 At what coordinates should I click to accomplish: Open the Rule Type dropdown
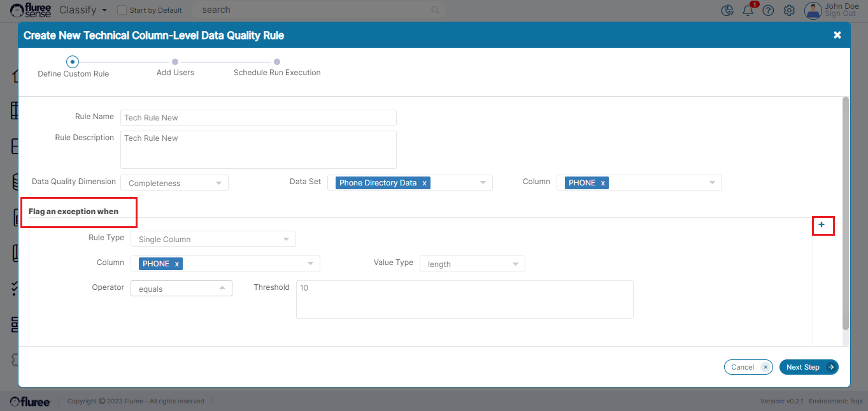pos(213,240)
